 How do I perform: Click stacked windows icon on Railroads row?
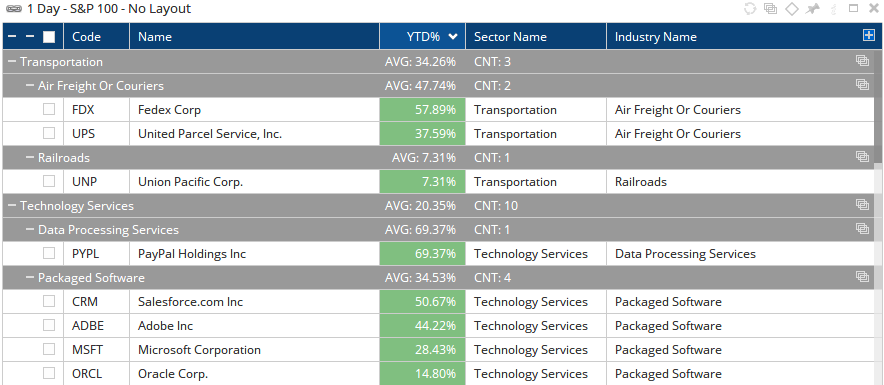862,157
